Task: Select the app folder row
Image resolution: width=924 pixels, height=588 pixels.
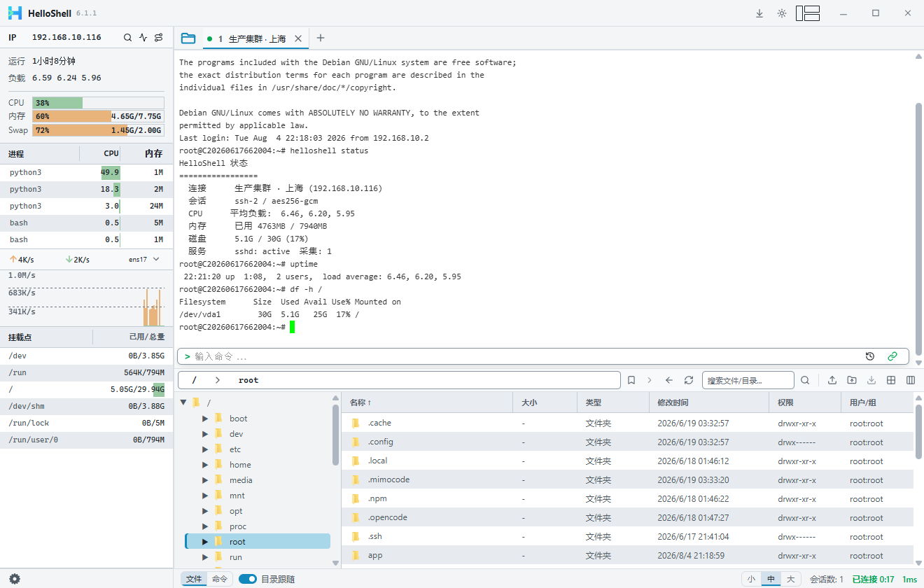Action: [x=627, y=555]
